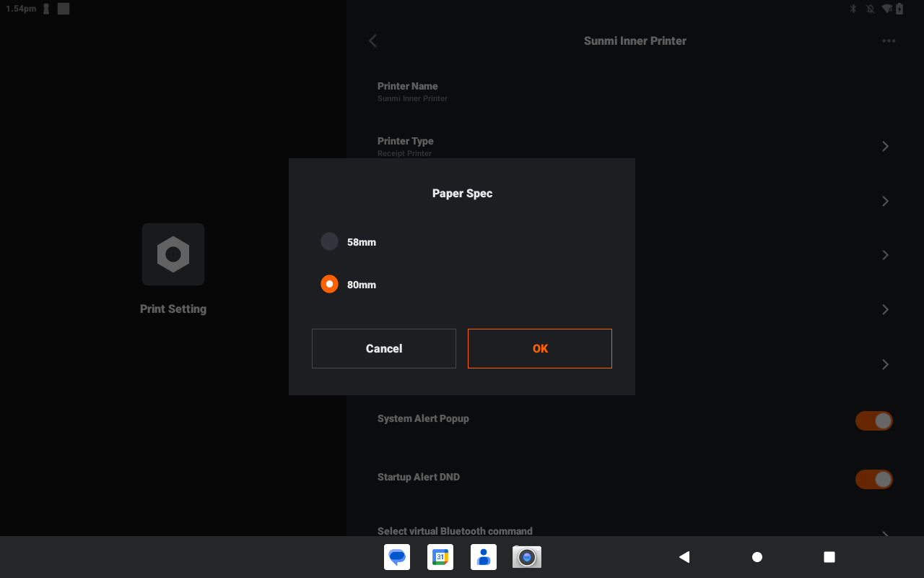Open the Printer Type row

405,146
